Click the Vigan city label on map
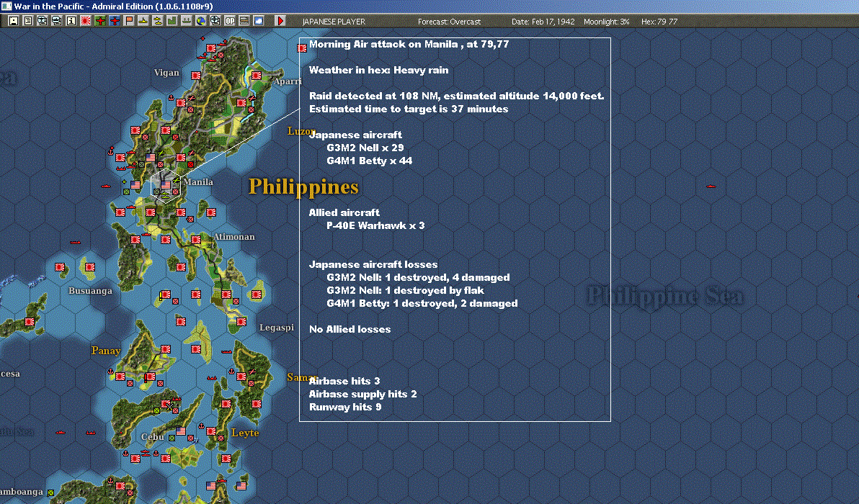 pyautogui.click(x=166, y=73)
